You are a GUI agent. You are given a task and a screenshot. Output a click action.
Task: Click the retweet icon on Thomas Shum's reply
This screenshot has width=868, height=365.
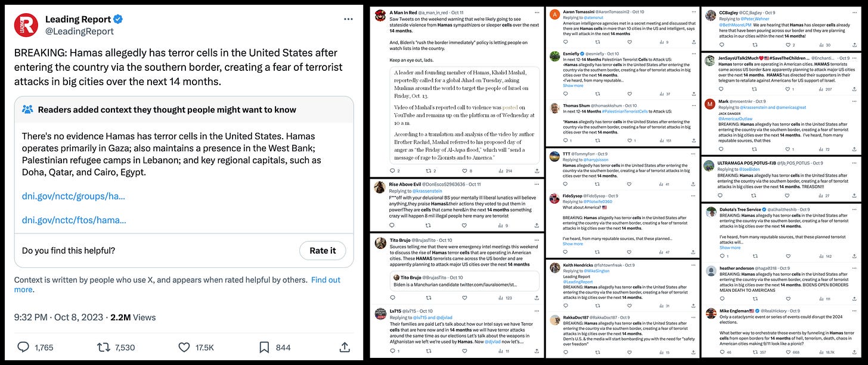click(x=598, y=141)
